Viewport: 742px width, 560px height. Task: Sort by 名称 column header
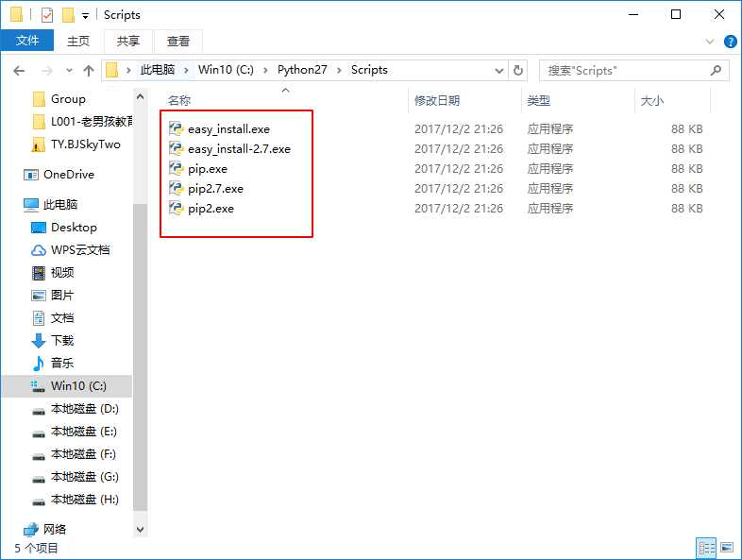[178, 100]
